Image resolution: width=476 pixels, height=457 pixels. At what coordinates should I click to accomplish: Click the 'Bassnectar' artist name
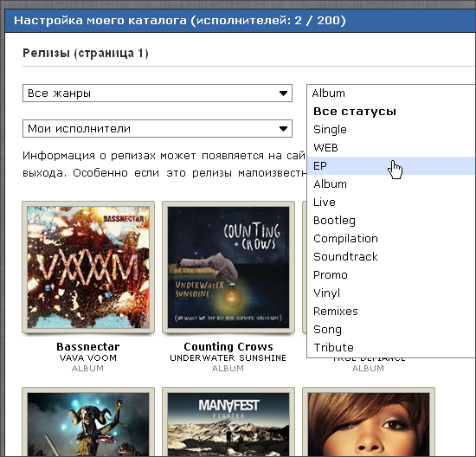click(88, 347)
